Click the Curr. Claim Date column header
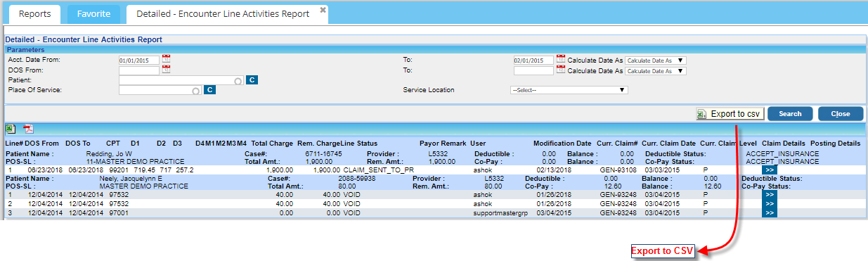 pos(668,143)
